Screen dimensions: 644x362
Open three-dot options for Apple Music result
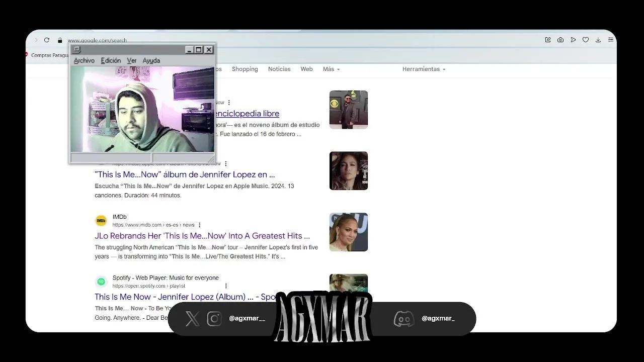point(225,163)
